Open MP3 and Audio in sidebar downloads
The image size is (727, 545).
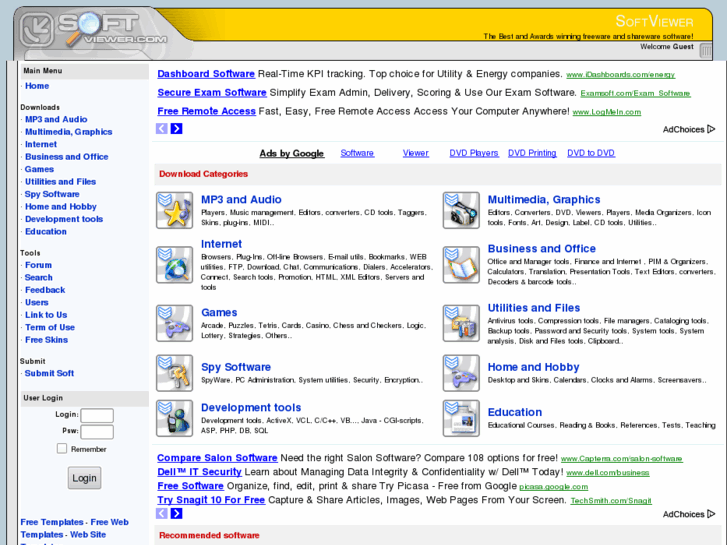56,119
